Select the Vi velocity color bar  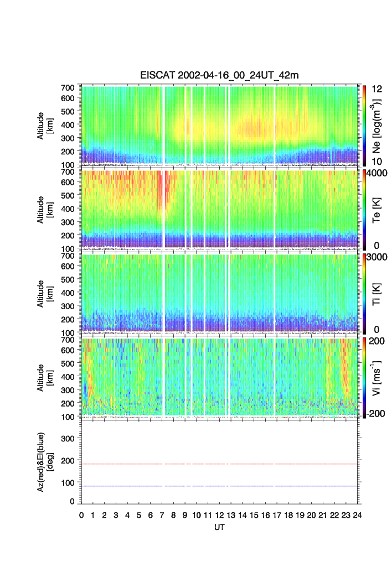click(x=364, y=377)
